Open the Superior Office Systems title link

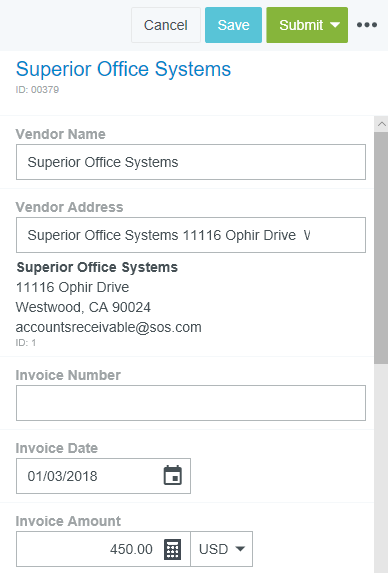tap(123, 69)
